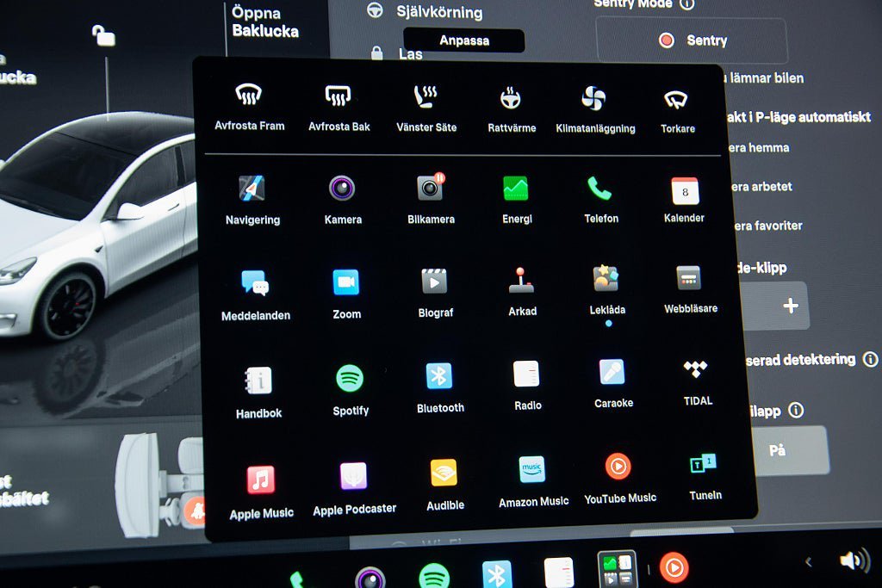882x588 pixels.
Task: Open Klimatanläggning climate controls
Action: (x=595, y=111)
